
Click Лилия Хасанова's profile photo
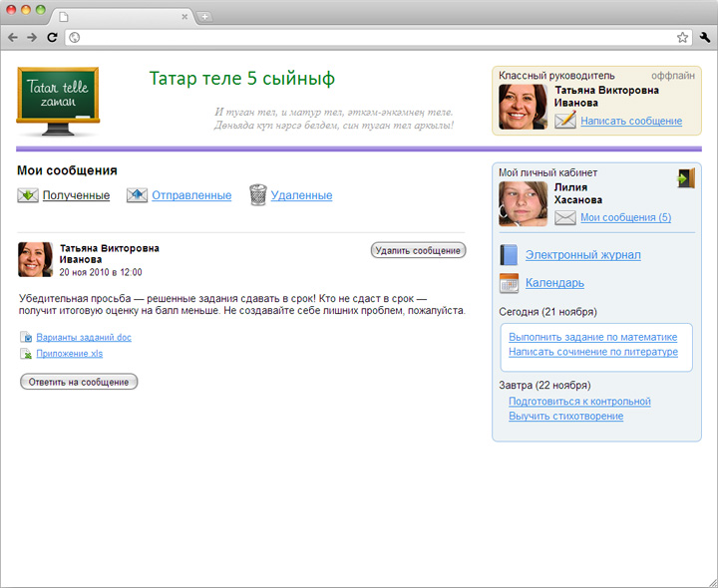[523, 204]
